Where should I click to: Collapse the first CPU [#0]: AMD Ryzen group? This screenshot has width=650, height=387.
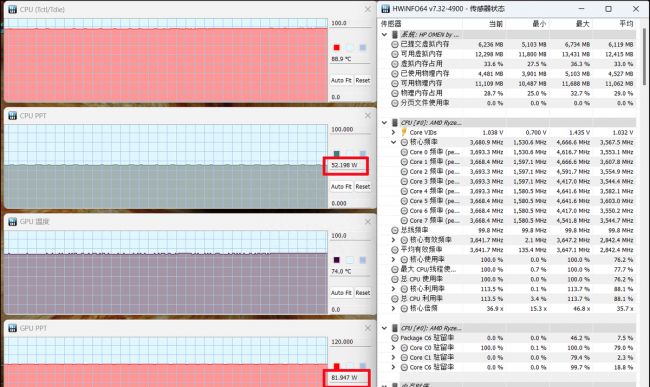(384, 123)
